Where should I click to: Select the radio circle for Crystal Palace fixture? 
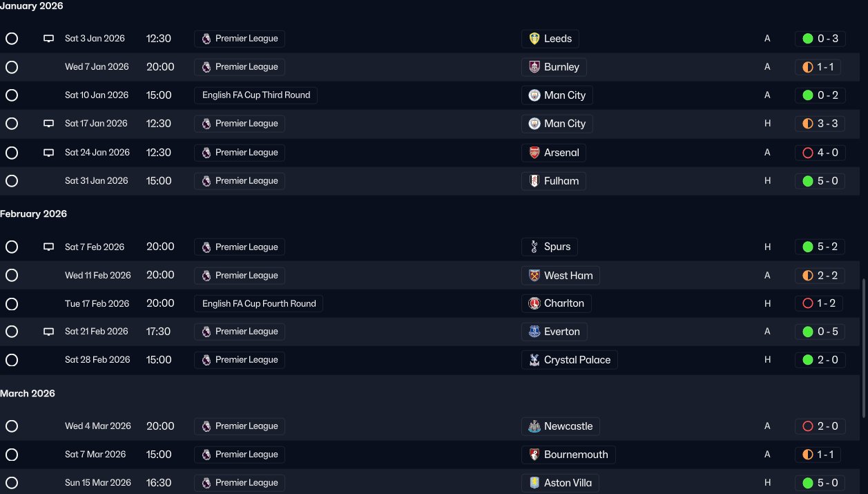coord(12,360)
